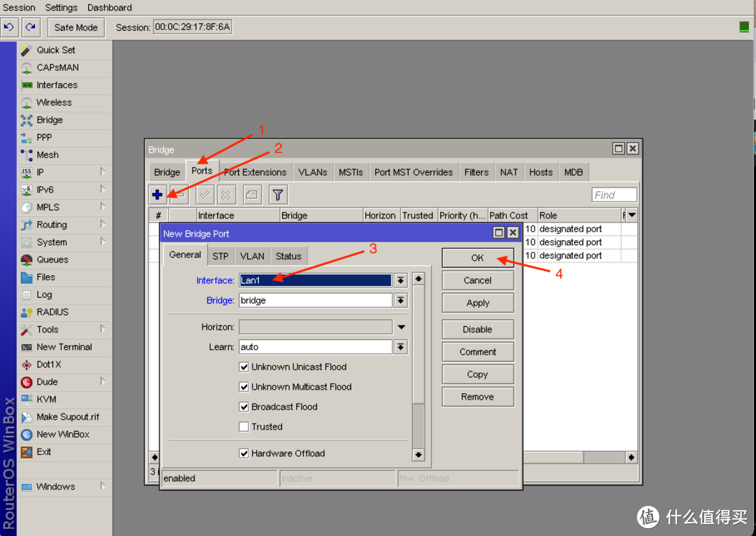Toggle Safe Mode button
The width and height of the screenshot is (756, 536).
pos(76,27)
